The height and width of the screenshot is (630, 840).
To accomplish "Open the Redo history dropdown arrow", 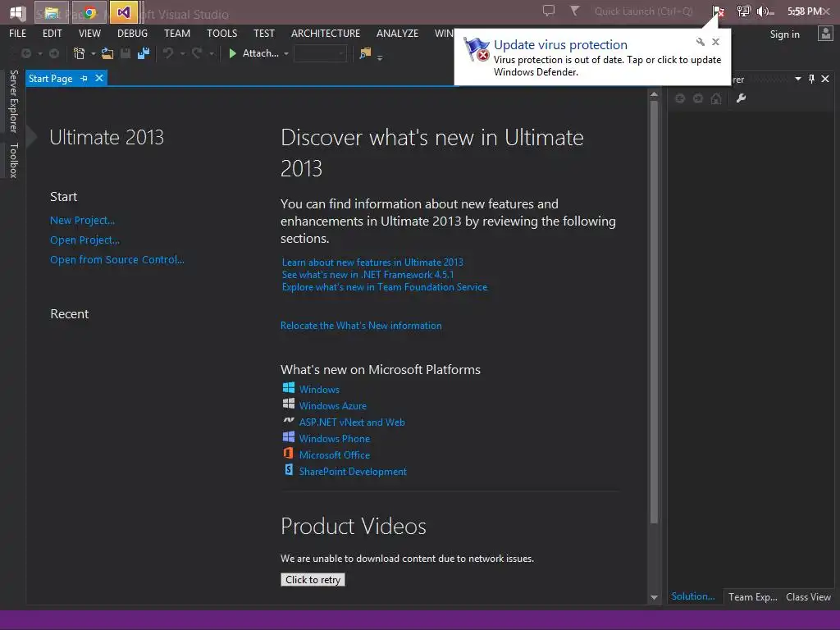I will 212,53.
